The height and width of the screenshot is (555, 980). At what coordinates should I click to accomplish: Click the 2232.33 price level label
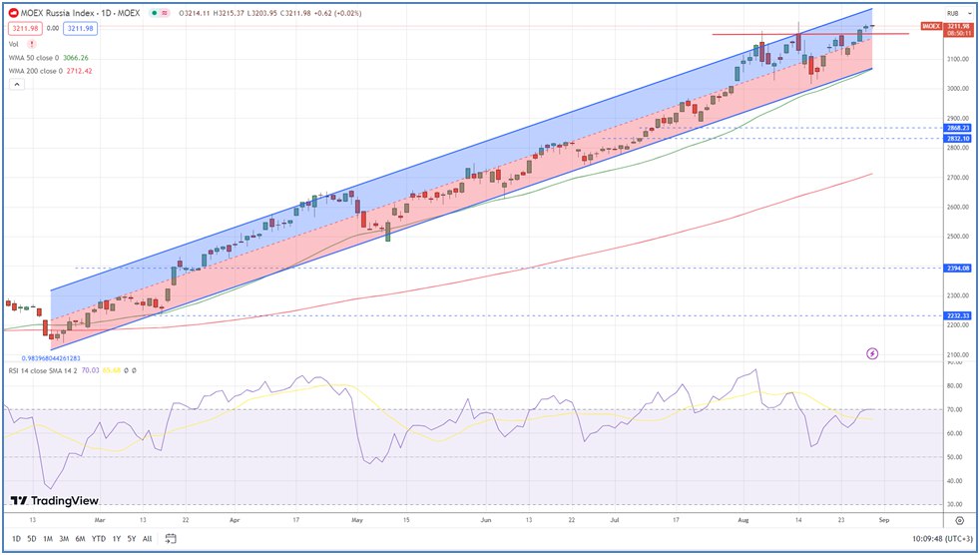[x=958, y=316]
